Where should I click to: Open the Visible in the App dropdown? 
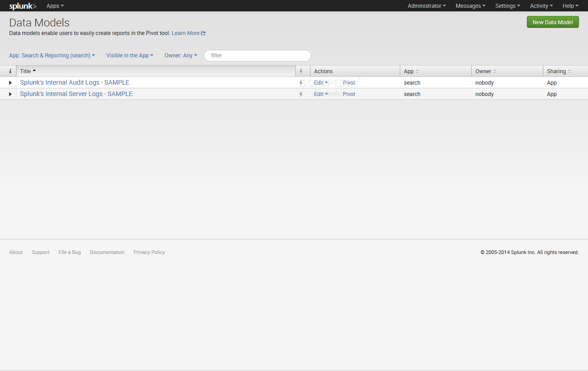click(130, 56)
